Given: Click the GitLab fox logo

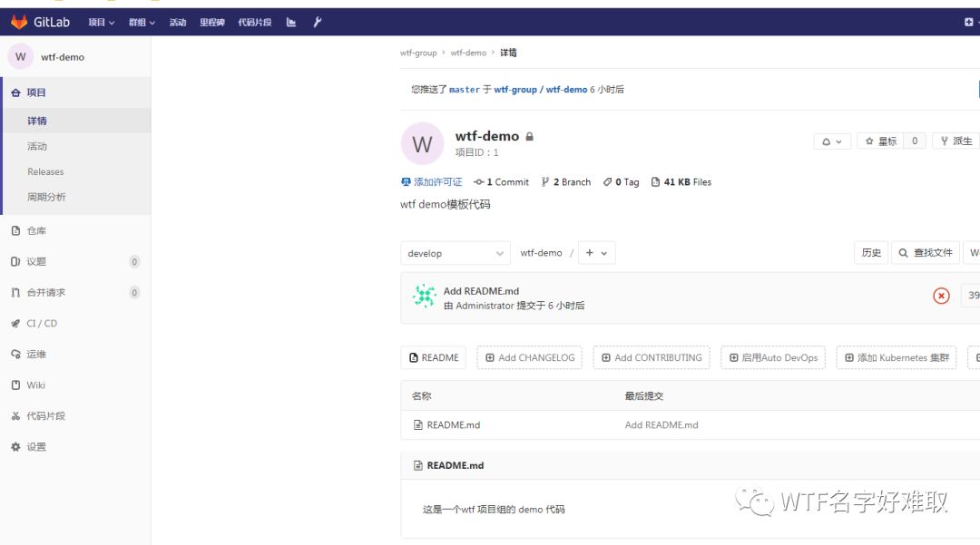Looking at the screenshot, I should tap(19, 22).
